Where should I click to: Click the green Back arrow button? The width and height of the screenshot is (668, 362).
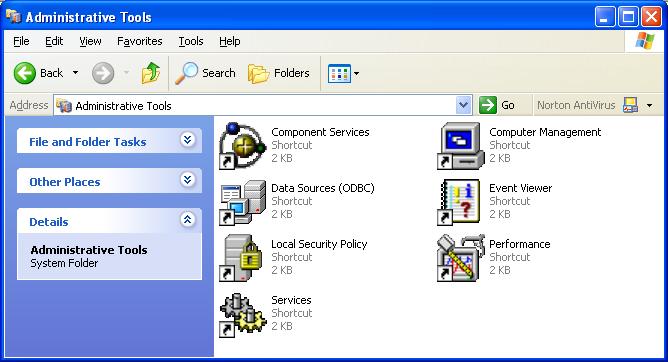pyautogui.click(x=24, y=73)
